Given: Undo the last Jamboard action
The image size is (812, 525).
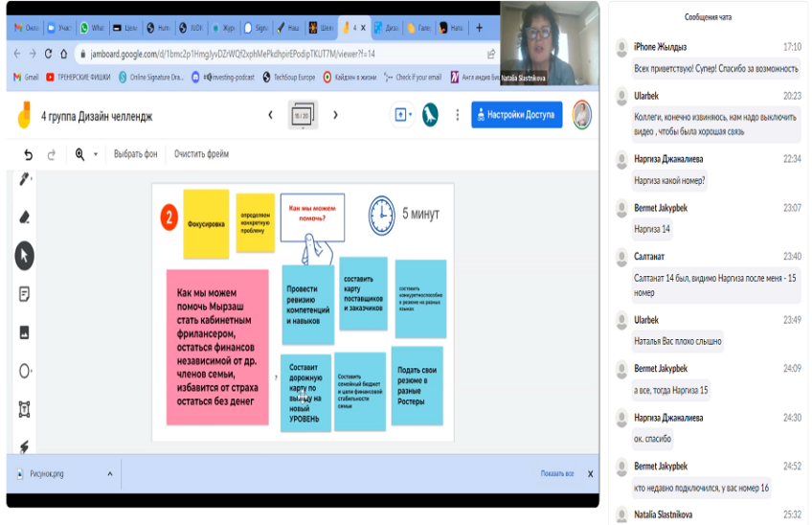Looking at the screenshot, I should pyautogui.click(x=28, y=154).
